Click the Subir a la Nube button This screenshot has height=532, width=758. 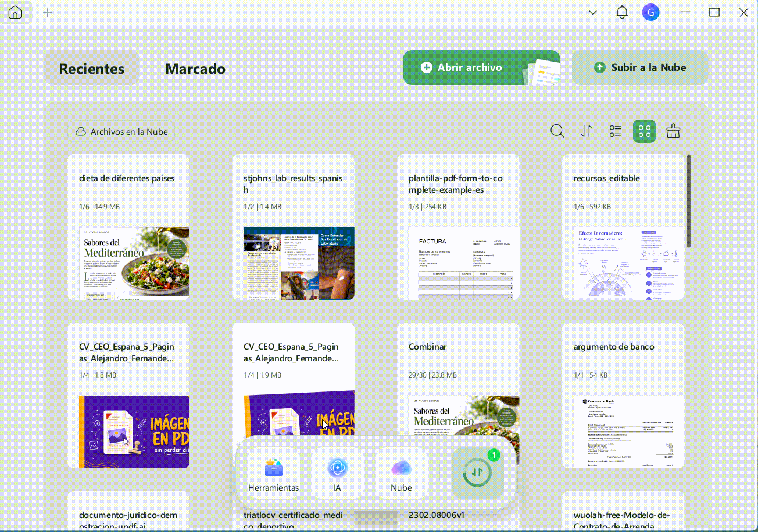(640, 67)
